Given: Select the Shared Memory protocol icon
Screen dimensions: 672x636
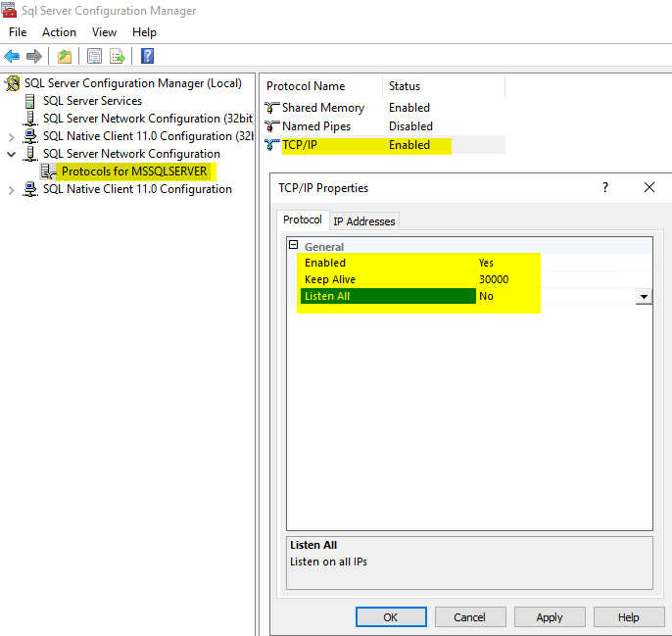Looking at the screenshot, I should (272, 108).
